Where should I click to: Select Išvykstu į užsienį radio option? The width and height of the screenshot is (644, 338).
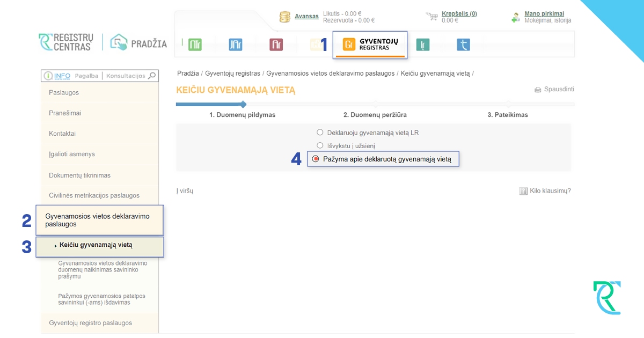click(x=320, y=145)
